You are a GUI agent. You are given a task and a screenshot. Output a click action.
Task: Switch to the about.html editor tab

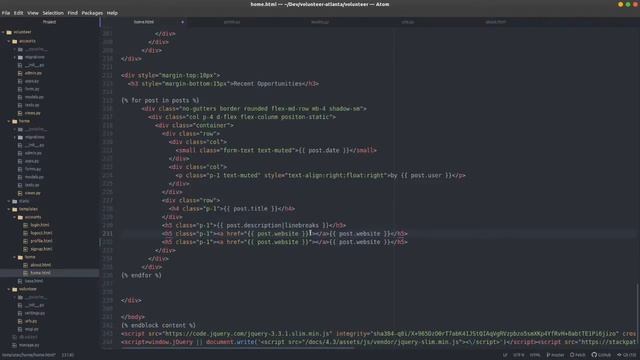click(496, 22)
